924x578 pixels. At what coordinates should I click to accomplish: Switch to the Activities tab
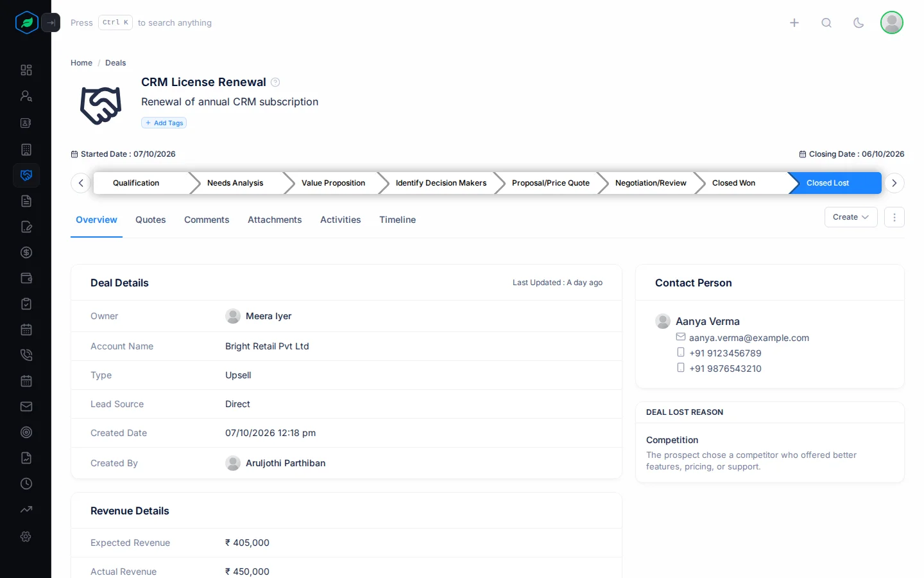pos(341,220)
